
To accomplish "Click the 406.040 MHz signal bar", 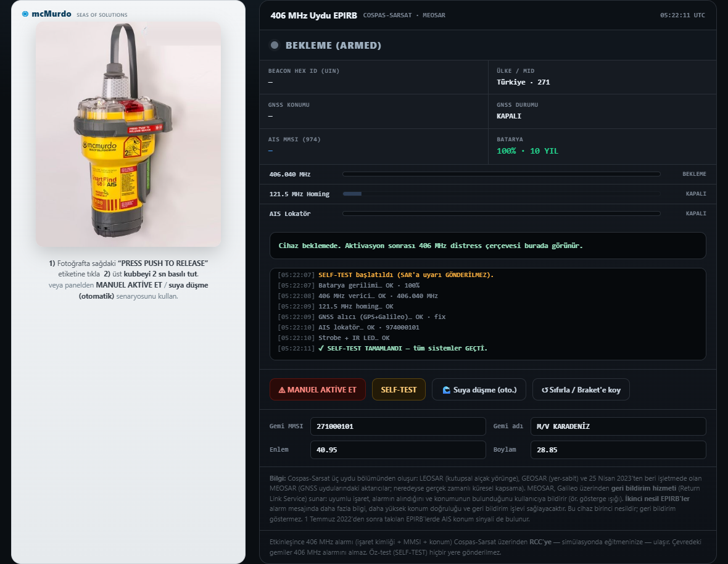I will tap(502, 174).
